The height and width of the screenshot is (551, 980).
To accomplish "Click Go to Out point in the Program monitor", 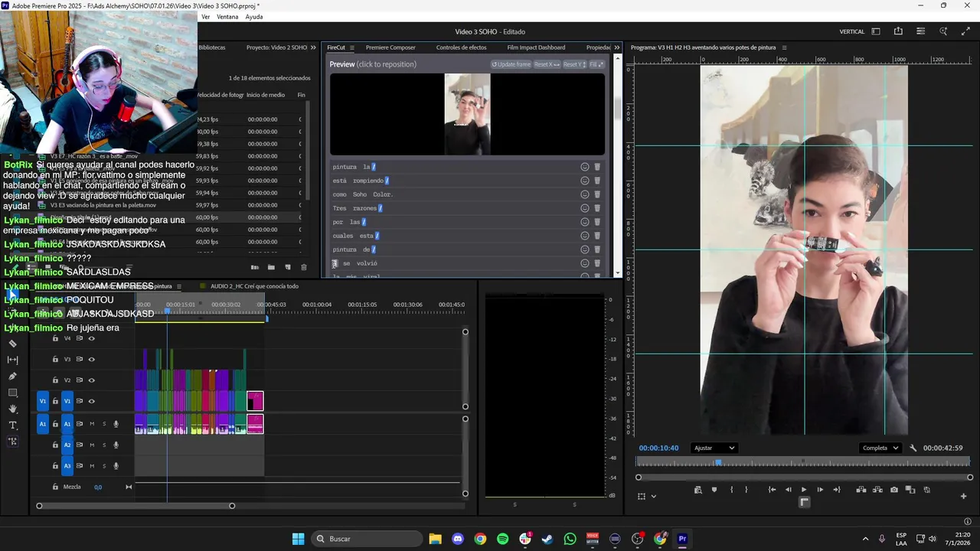I will (x=836, y=490).
